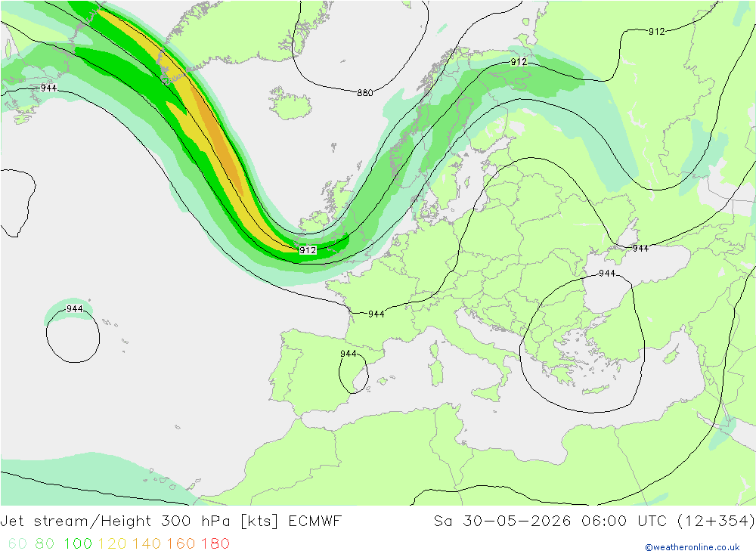Click the 944 label on the Atlantic closed circle

click(x=75, y=308)
